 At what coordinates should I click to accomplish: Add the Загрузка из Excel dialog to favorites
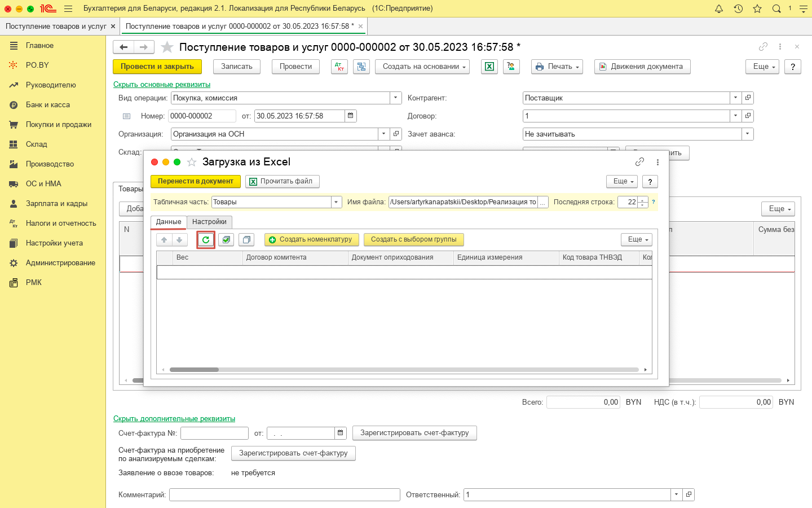pyautogui.click(x=192, y=163)
